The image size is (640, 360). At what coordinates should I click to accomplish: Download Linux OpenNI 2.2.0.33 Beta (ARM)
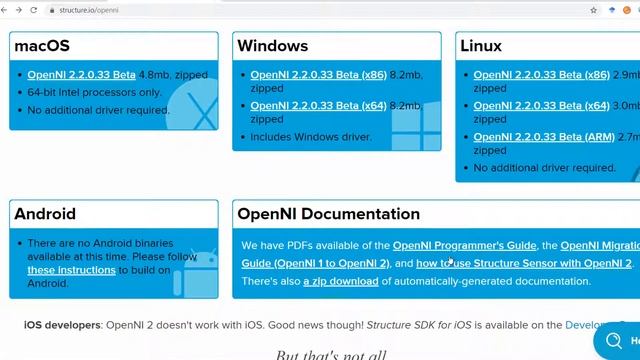(544, 137)
